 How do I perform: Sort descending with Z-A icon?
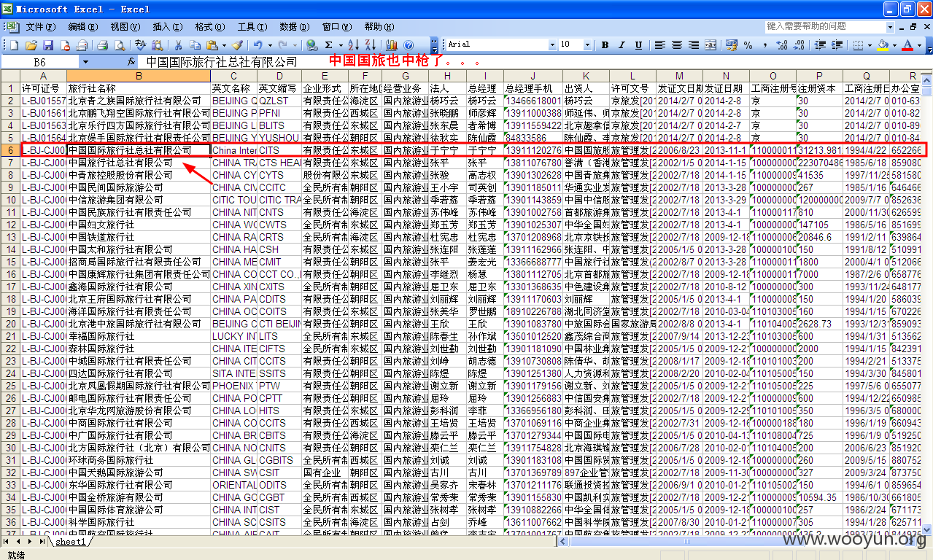click(370, 44)
